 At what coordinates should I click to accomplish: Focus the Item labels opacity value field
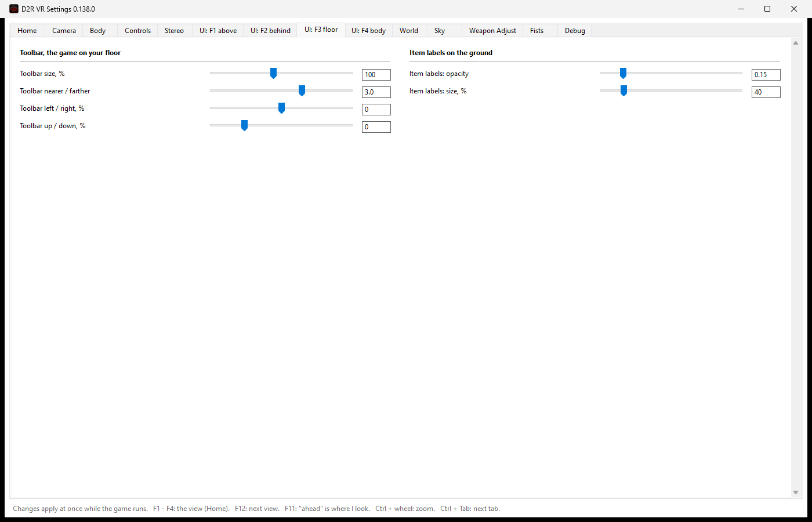click(x=766, y=75)
